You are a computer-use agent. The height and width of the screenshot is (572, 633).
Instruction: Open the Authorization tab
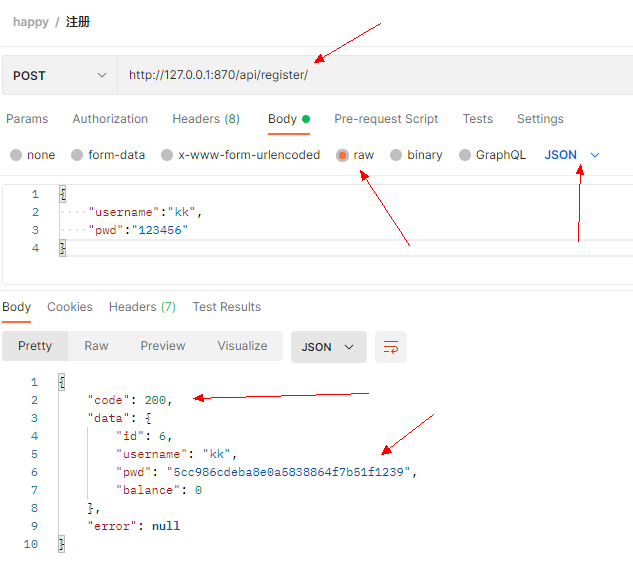point(110,119)
